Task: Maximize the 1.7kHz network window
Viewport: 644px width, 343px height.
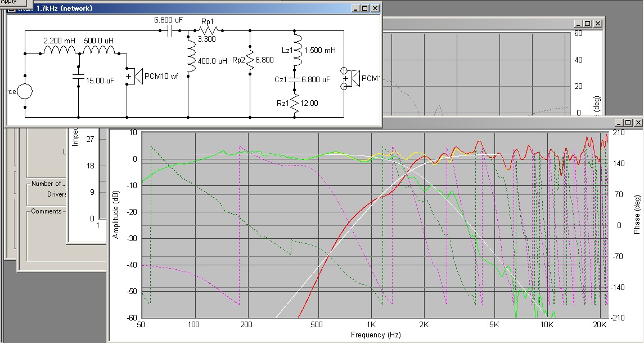Action: tap(364, 8)
